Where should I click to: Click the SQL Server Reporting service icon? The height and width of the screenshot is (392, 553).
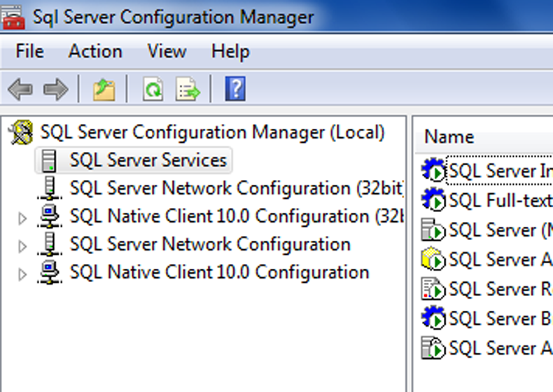point(433,288)
